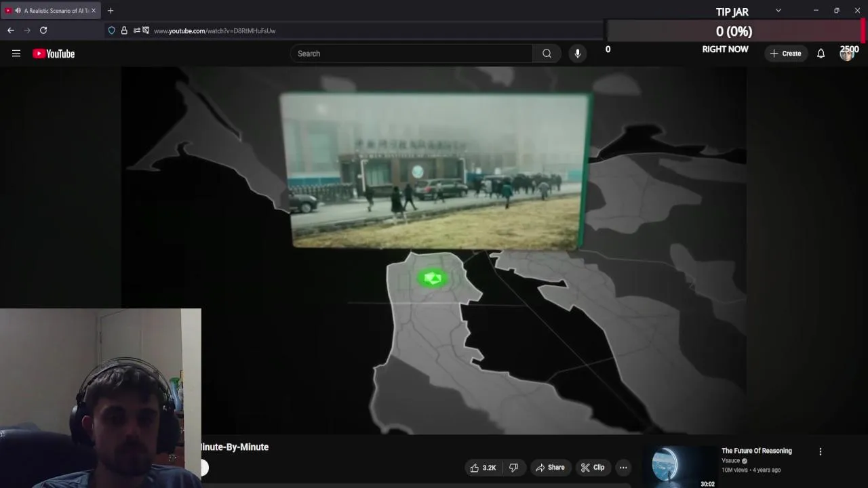
Task: Click the magnifier search button
Action: 547,54
